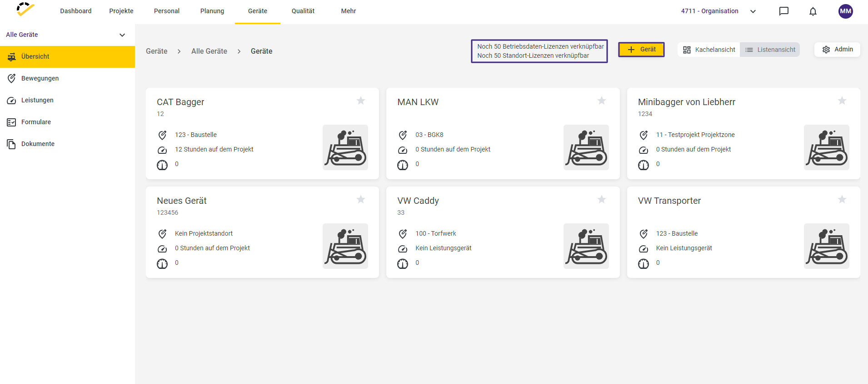Click '100 - Torfwerk' on VW Caddy

(436, 234)
